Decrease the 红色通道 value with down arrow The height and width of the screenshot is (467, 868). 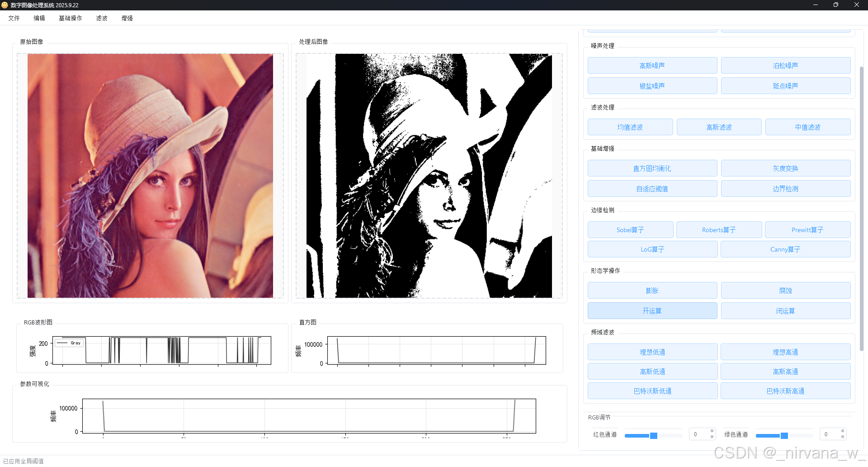tap(712, 437)
